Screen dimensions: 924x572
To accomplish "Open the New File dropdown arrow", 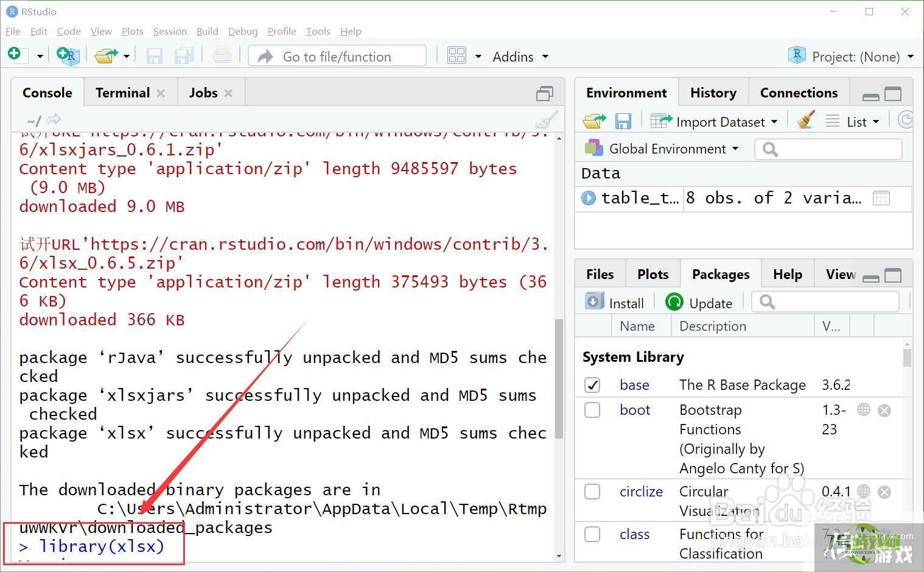I will 40,56.
